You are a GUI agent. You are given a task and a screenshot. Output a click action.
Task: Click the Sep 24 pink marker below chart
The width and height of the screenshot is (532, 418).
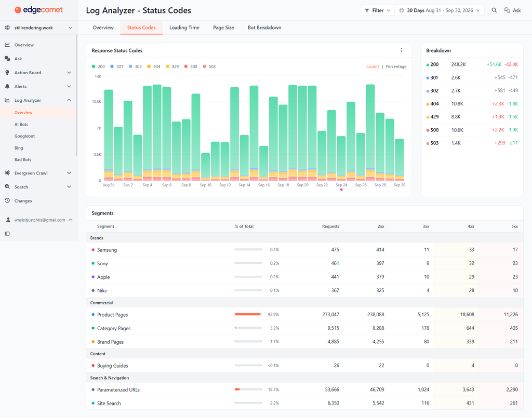pos(341,190)
